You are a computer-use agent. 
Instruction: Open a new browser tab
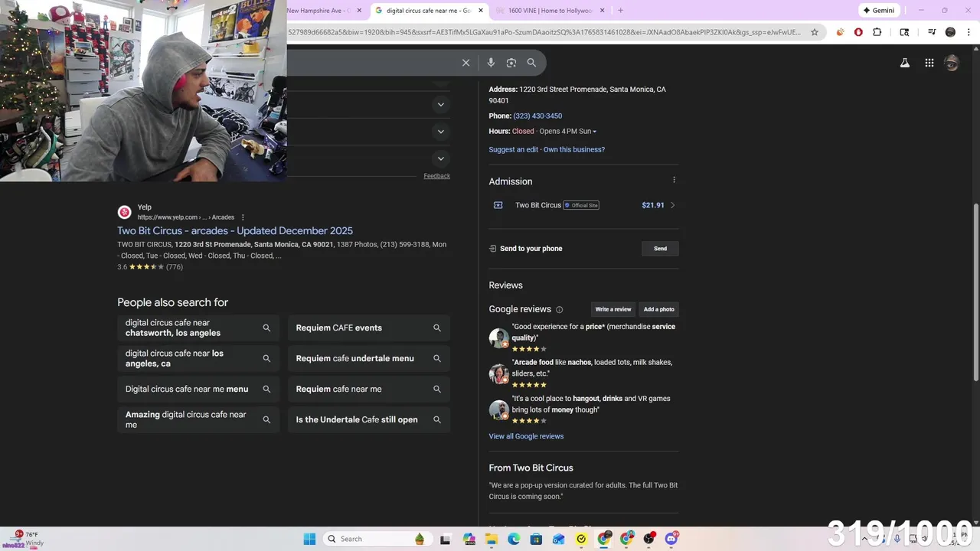[620, 11]
